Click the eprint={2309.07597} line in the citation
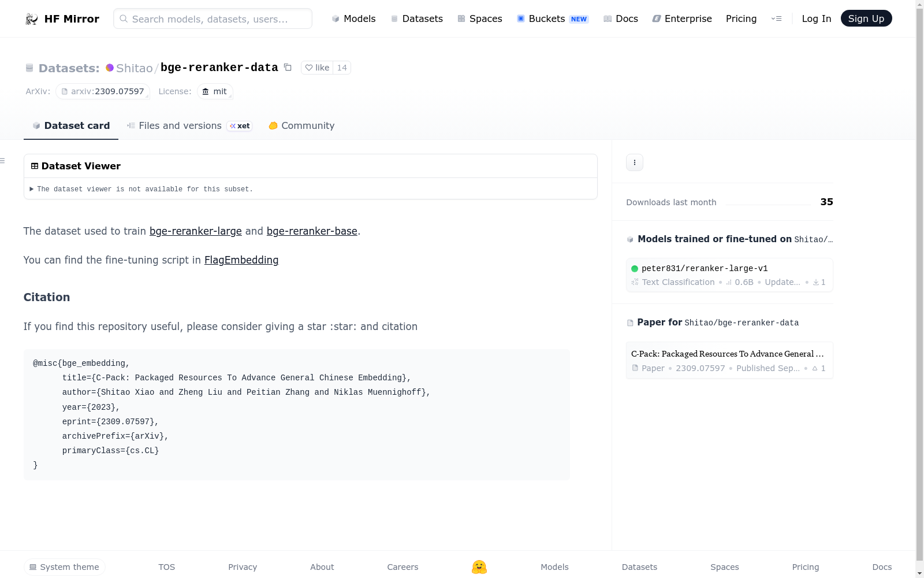Viewport: 924px width, 578px height. click(x=110, y=422)
